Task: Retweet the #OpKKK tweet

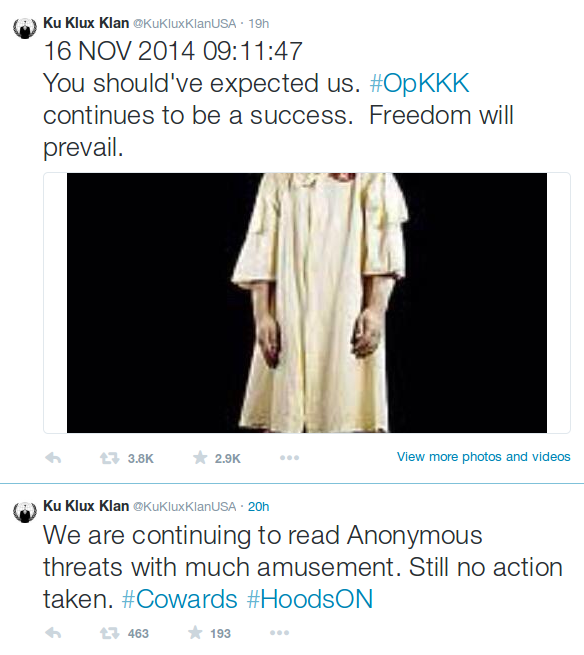Action: click(x=109, y=458)
